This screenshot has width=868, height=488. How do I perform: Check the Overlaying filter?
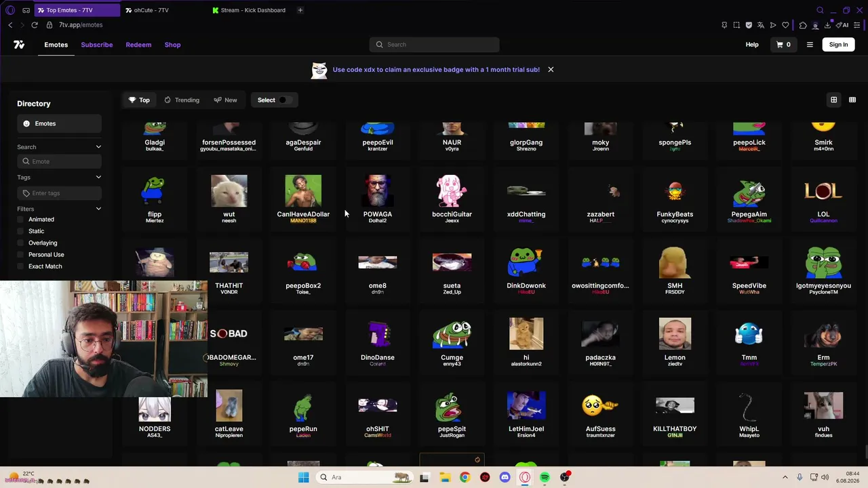click(20, 243)
